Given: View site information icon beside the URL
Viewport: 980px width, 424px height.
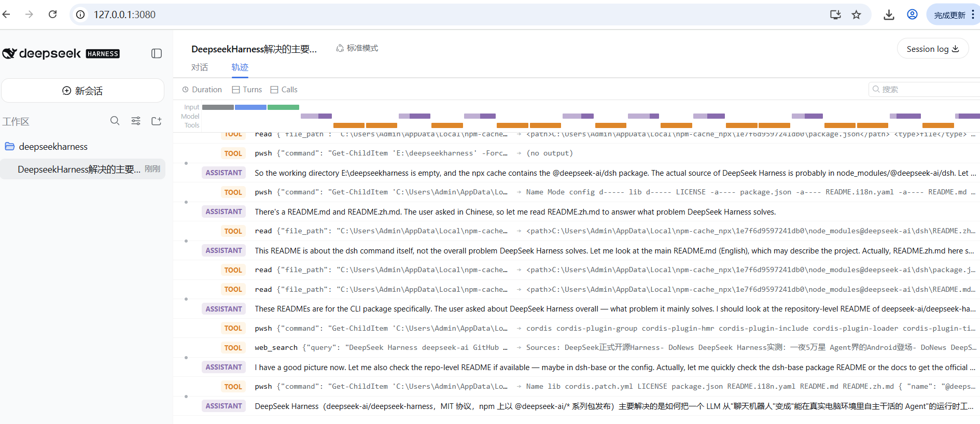Looking at the screenshot, I should [80, 15].
